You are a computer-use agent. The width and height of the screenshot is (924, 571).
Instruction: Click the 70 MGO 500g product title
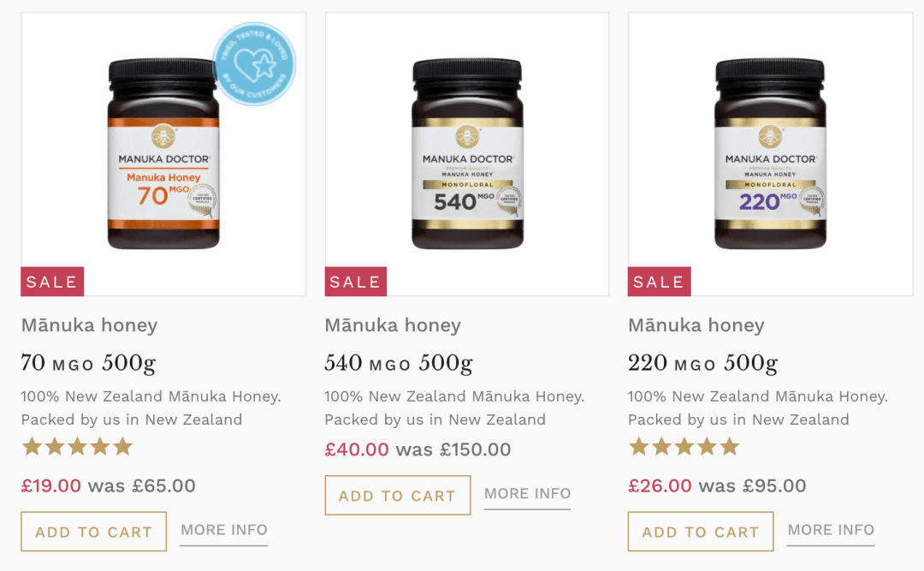pyautogui.click(x=88, y=363)
